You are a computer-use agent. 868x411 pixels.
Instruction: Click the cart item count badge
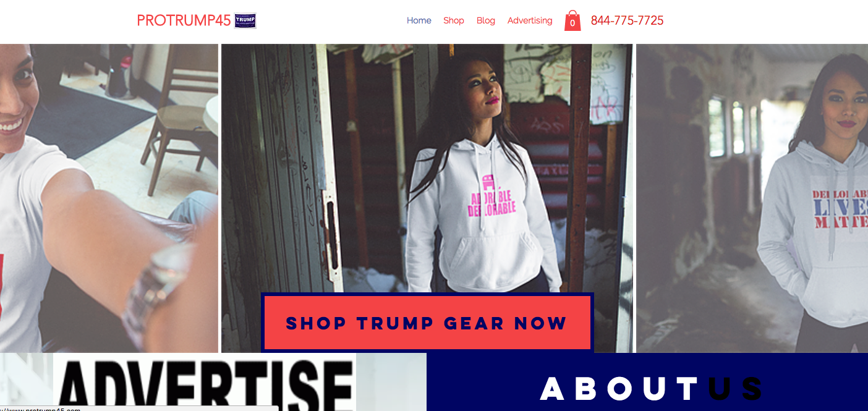pyautogui.click(x=572, y=23)
